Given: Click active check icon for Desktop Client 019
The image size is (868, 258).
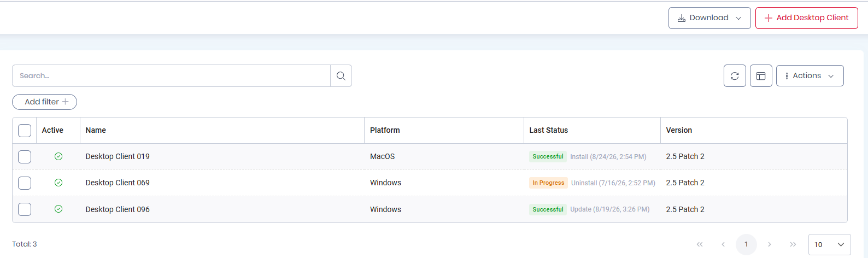Looking at the screenshot, I should pyautogui.click(x=58, y=156).
